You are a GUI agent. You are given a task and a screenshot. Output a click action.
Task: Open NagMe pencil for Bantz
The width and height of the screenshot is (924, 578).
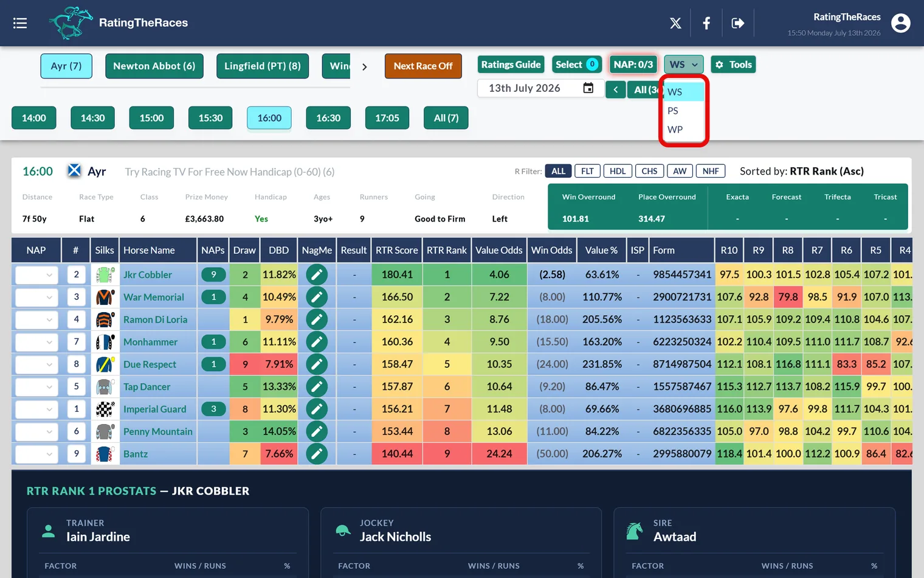click(317, 454)
